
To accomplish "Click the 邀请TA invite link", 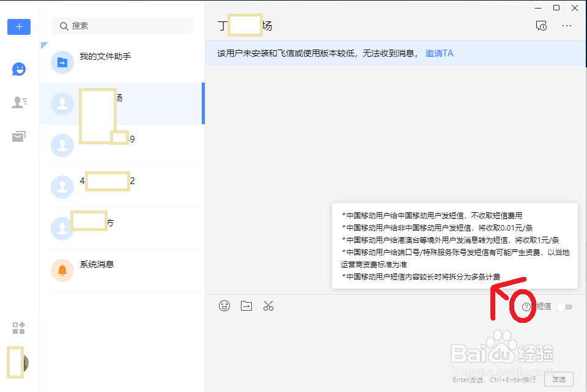I will pyautogui.click(x=439, y=53).
